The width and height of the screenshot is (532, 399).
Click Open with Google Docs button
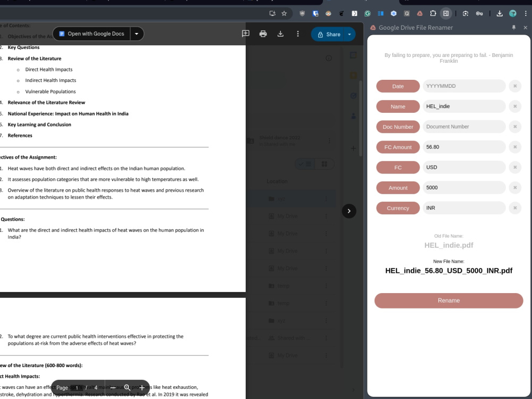coord(92,34)
